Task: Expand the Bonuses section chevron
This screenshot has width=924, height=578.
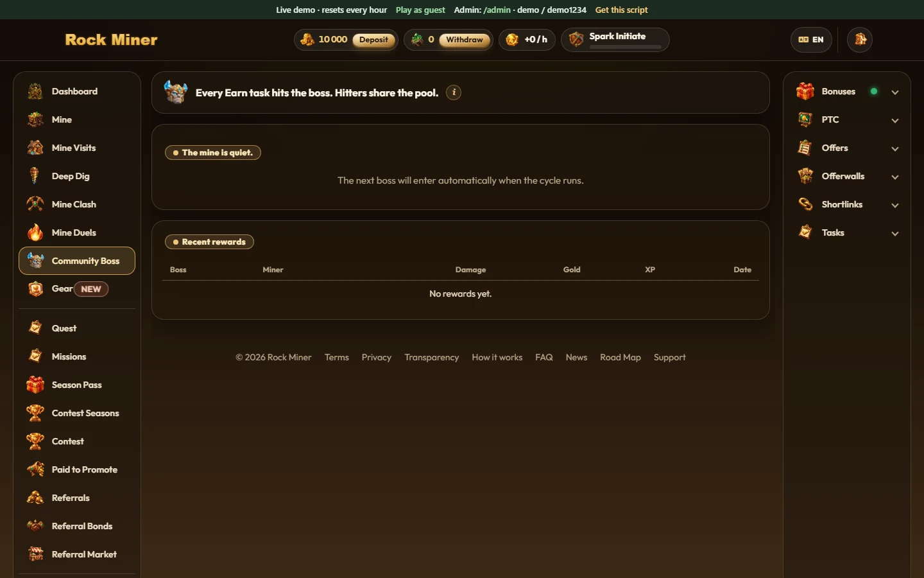Action: point(895,92)
